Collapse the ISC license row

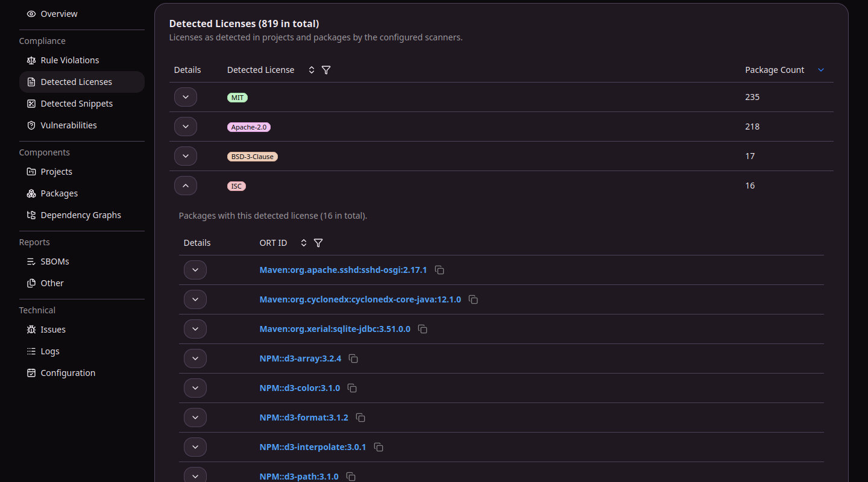tap(186, 186)
